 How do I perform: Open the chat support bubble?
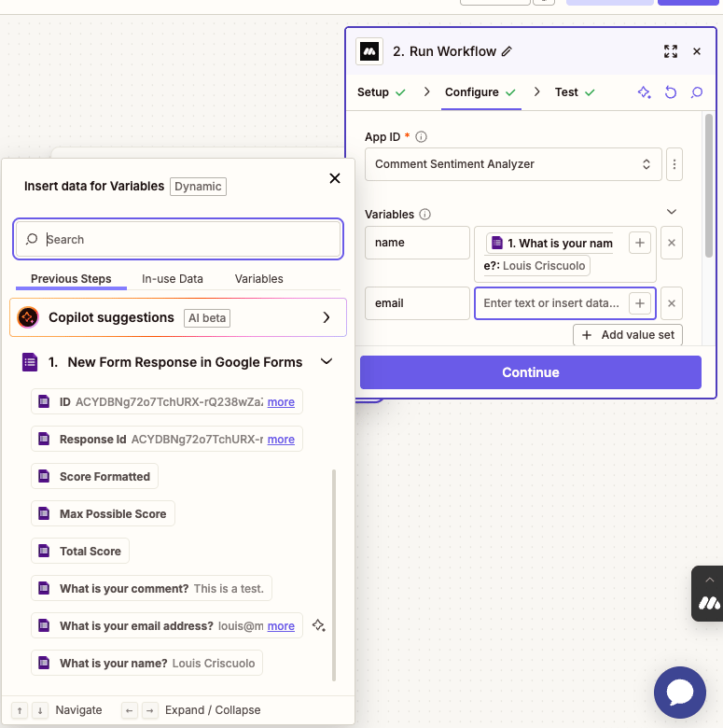click(680, 693)
